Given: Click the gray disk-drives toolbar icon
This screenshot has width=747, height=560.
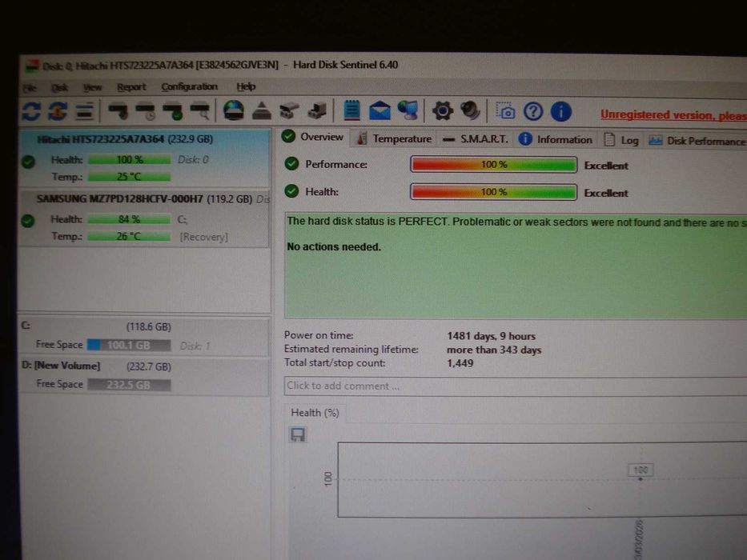Looking at the screenshot, I should click(x=289, y=110).
